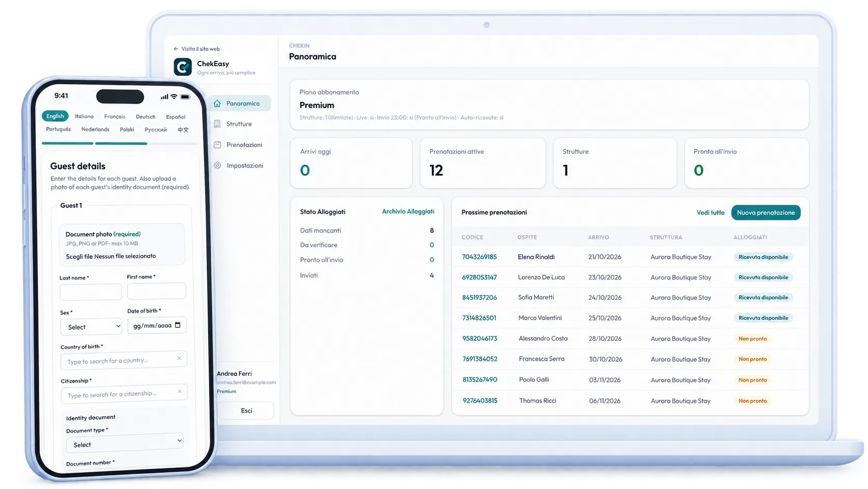The height and width of the screenshot is (489, 868).
Task: Tap the Wi-Fi status icon on the phone
Action: click(x=174, y=97)
